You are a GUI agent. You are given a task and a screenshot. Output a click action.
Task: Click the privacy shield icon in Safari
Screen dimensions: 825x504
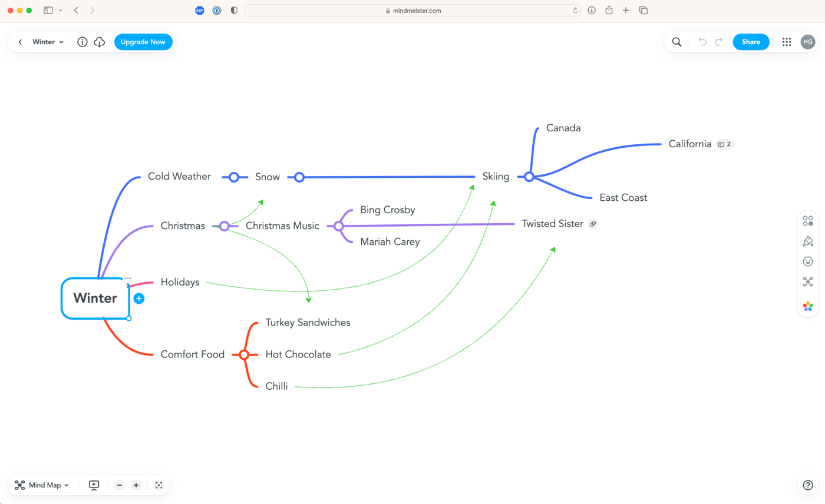234,11
